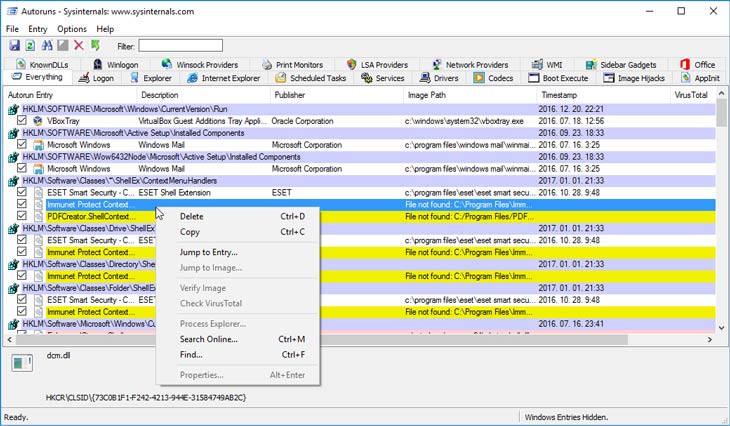Uncheck Immunet entry under Classes\Directory
The image size is (730, 426).
pos(21,275)
